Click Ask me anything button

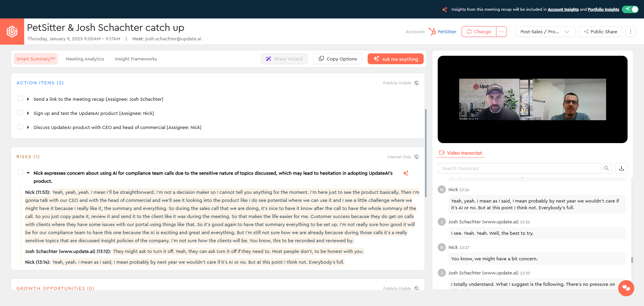[395, 59]
